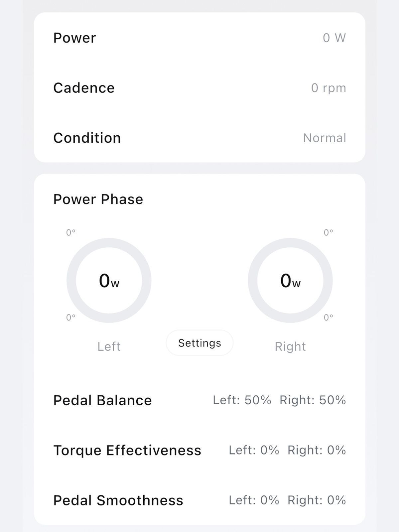This screenshot has height=532, width=399.
Task: Tap Pedal Smoothness Left 0% value
Action: pyautogui.click(x=254, y=500)
